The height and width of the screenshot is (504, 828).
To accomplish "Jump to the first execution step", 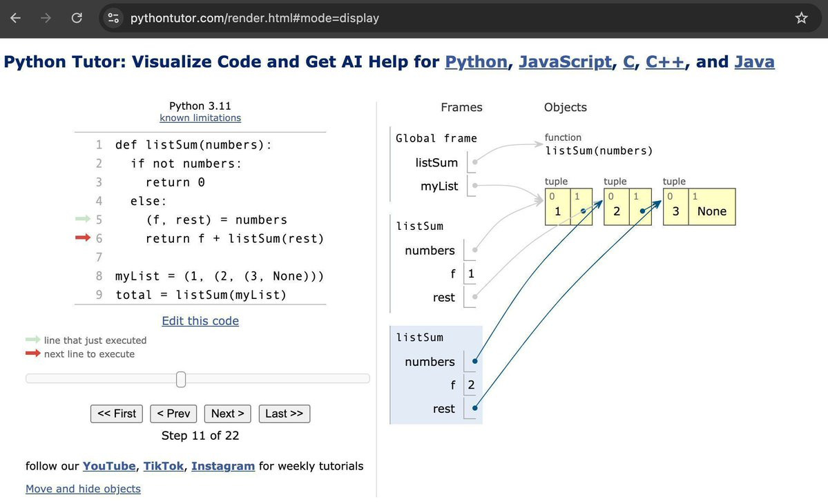I will pos(117,414).
